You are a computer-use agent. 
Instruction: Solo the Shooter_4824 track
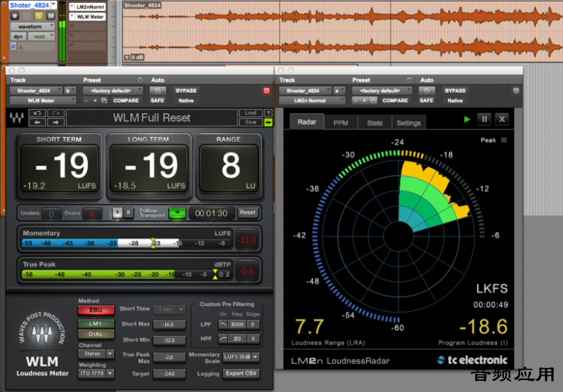pyautogui.click(x=39, y=15)
